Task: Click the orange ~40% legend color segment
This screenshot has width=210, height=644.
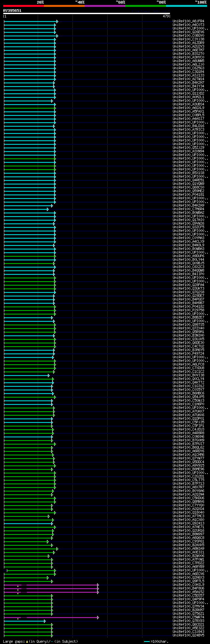Action: click(x=64, y=6)
